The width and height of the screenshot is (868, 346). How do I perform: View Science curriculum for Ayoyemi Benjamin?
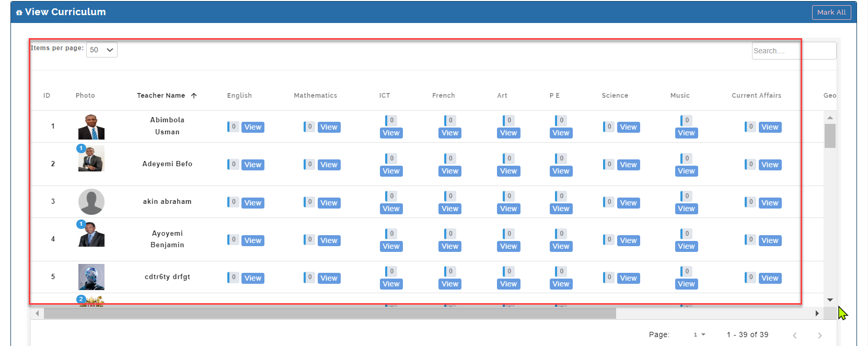coord(628,240)
